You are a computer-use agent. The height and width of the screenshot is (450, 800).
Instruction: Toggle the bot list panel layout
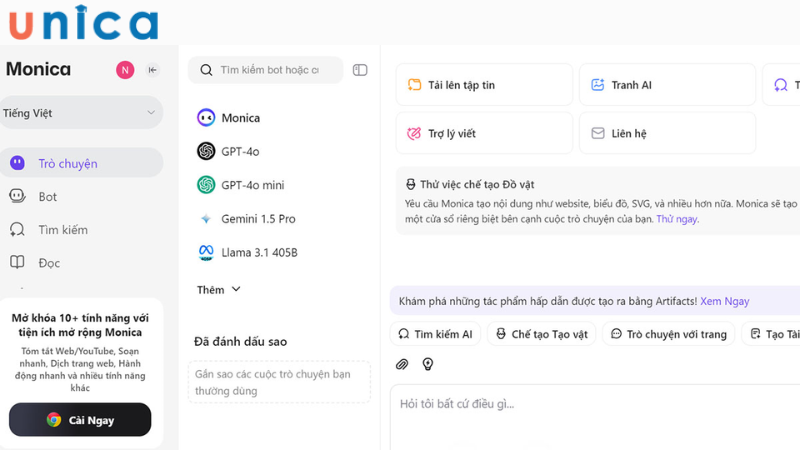click(360, 70)
